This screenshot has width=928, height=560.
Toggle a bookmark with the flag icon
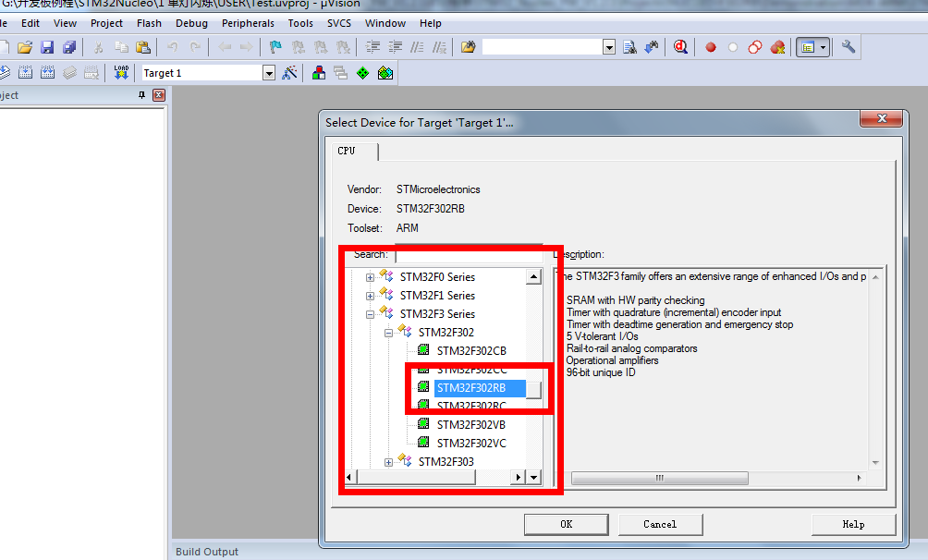(x=275, y=47)
